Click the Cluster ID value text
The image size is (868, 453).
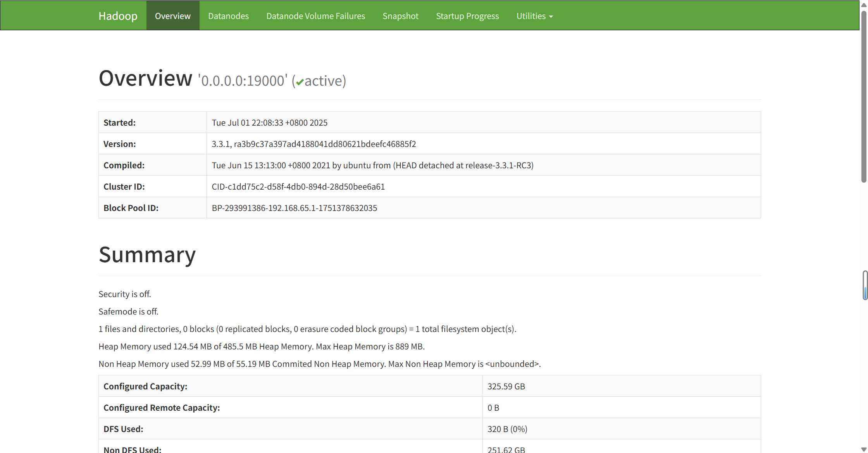(298, 187)
